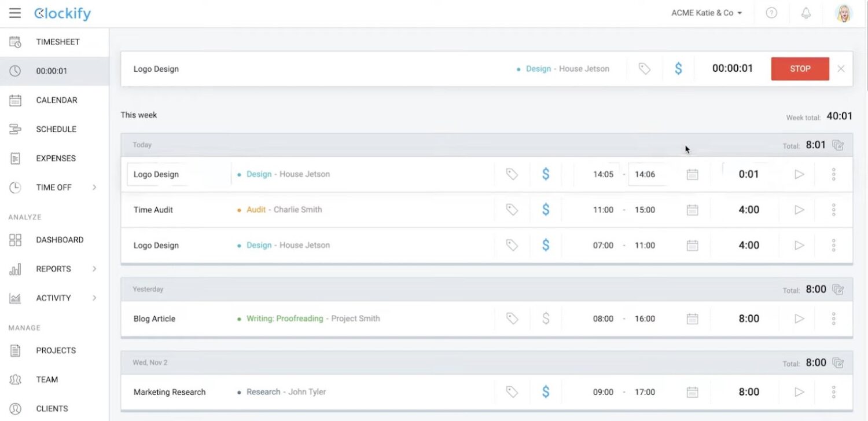Open the help icon in the top bar

tap(771, 13)
